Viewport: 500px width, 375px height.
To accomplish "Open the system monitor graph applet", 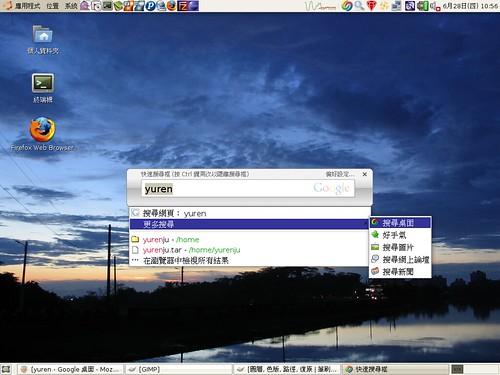I will pyautogui.click(x=320, y=6).
